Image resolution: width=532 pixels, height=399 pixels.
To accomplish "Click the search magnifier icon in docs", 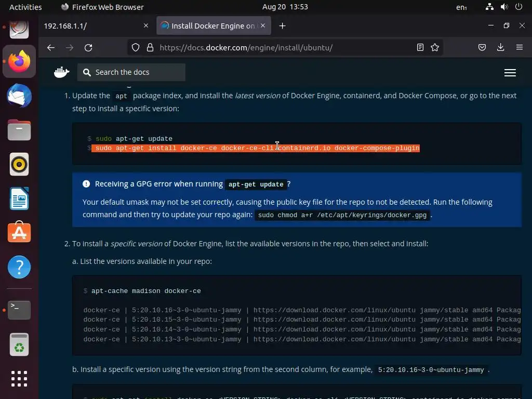I will [x=87, y=72].
